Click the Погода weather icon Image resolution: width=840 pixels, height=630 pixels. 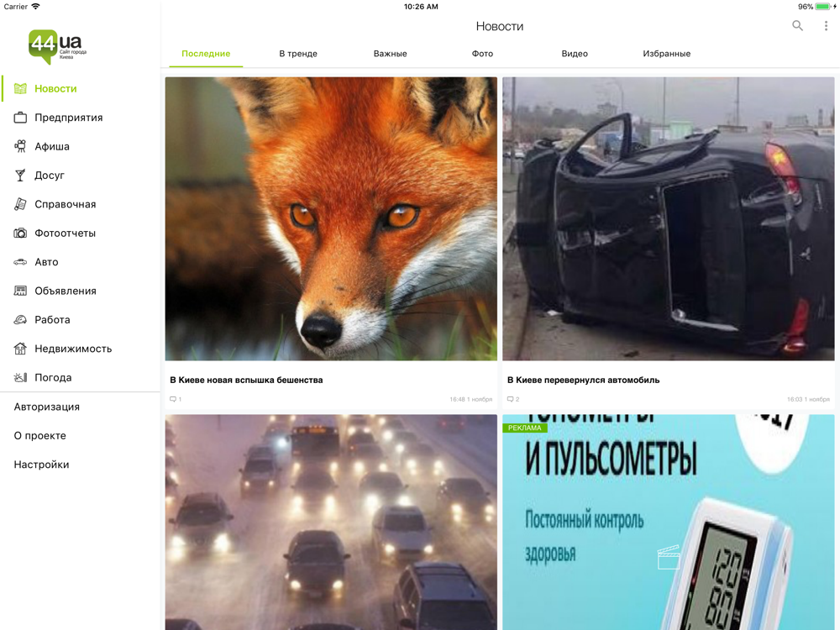coord(20,378)
